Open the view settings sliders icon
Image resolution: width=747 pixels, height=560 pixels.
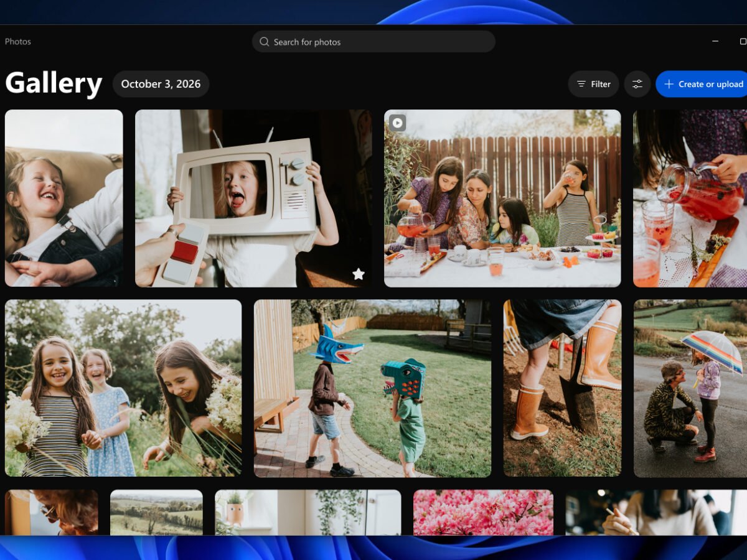637,84
